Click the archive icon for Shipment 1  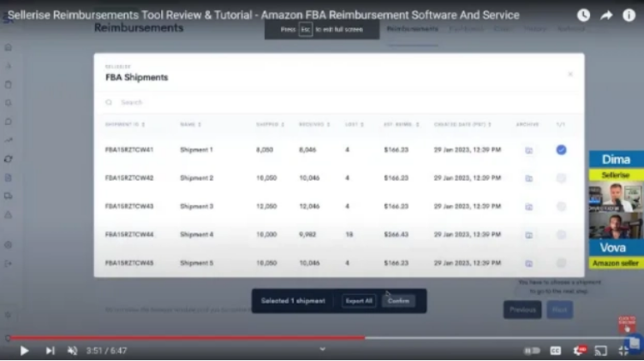click(529, 151)
